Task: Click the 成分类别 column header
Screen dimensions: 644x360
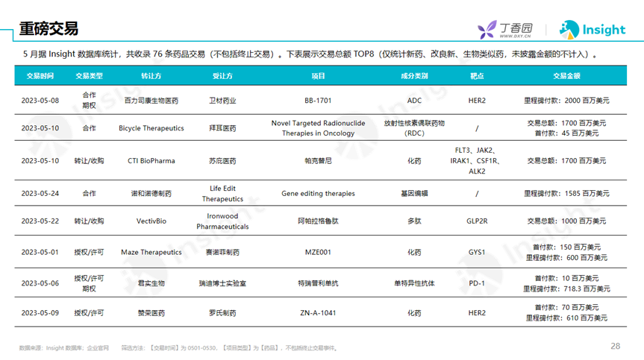Action: coord(414,76)
